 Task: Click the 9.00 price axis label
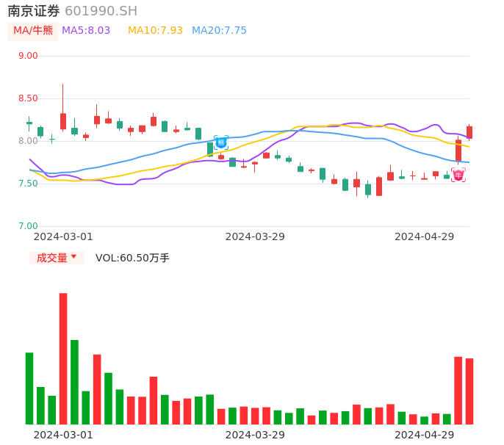(28, 56)
